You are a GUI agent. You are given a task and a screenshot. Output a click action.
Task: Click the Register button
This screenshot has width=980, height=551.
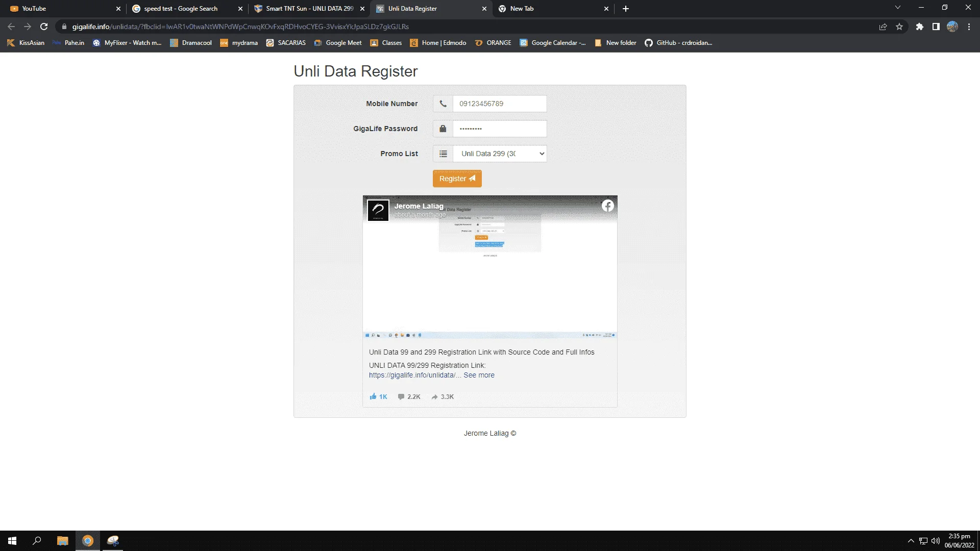point(457,179)
